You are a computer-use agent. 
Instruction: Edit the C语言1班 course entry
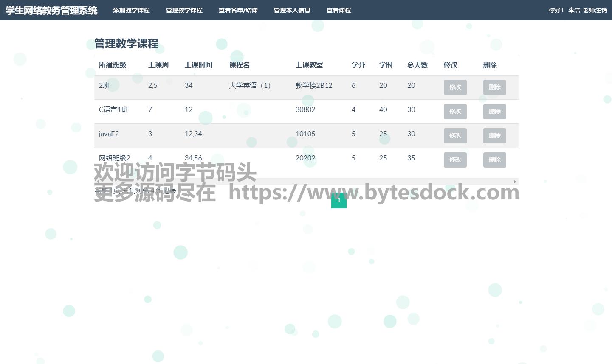(x=455, y=112)
